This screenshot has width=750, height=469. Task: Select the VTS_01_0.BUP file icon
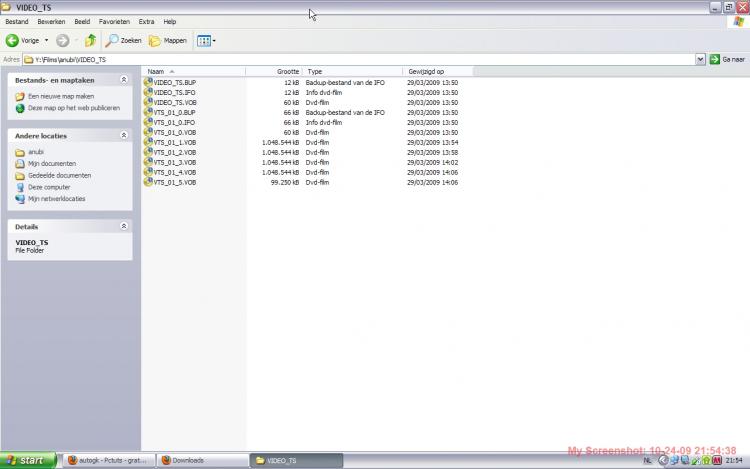pyautogui.click(x=148, y=112)
